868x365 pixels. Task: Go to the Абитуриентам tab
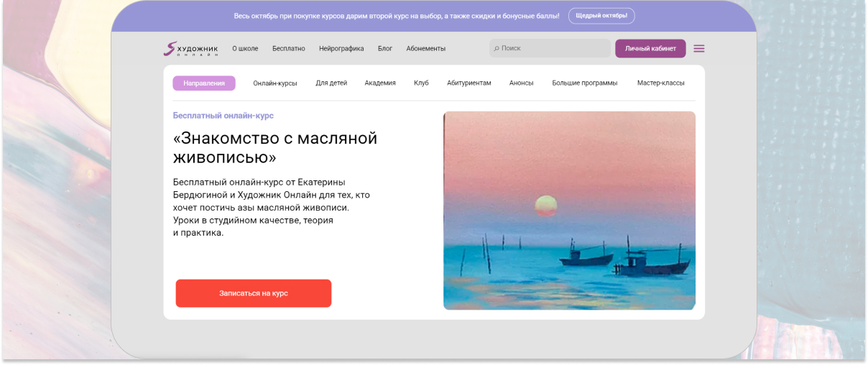pyautogui.click(x=468, y=83)
